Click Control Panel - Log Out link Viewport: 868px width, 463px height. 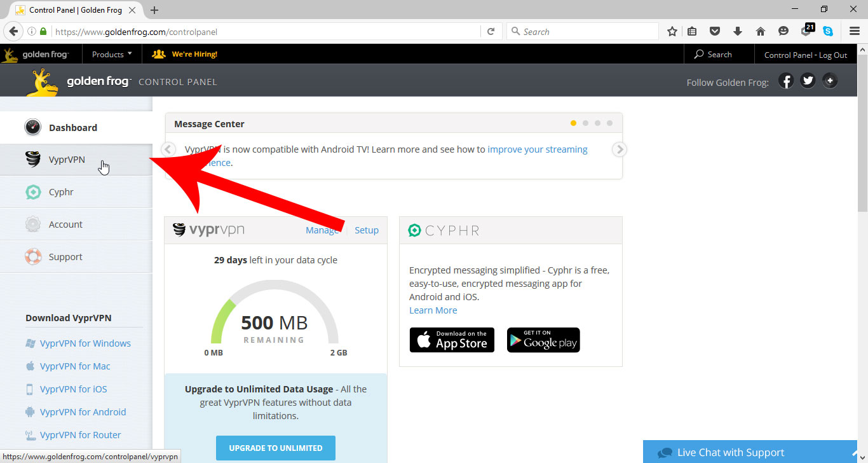point(806,55)
